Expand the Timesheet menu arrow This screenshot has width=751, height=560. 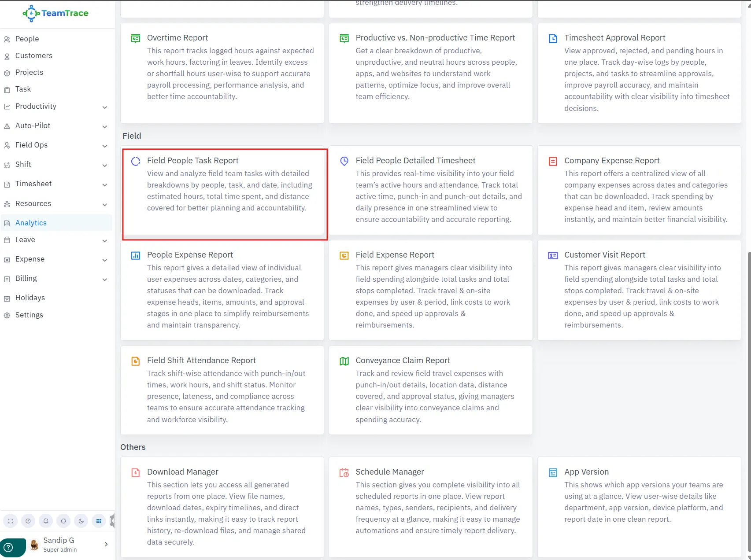click(x=105, y=184)
